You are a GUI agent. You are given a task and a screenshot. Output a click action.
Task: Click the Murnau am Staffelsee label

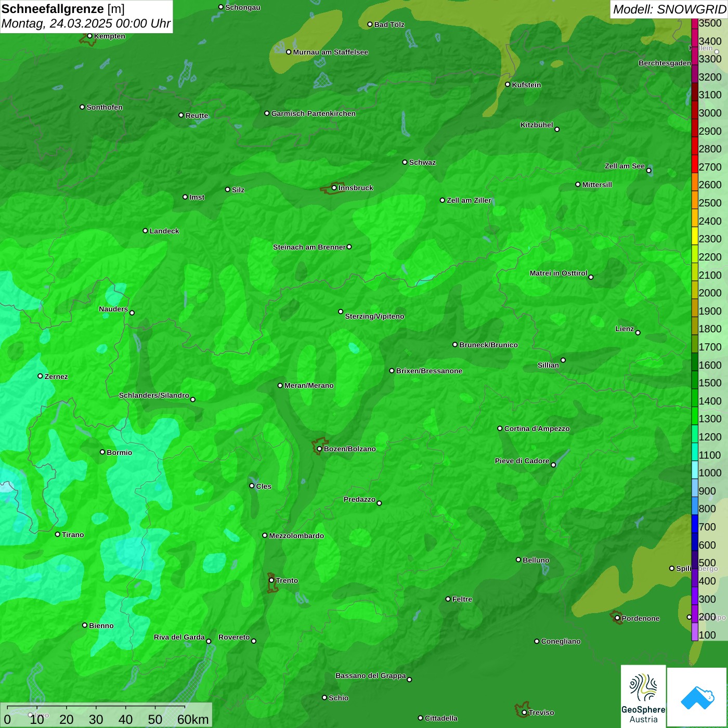pyautogui.click(x=331, y=52)
